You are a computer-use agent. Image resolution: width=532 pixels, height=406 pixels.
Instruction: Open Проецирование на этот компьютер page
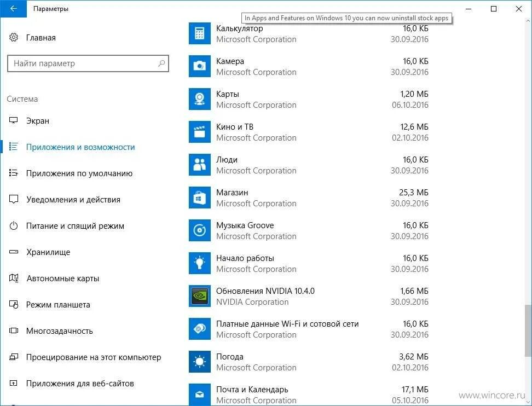click(94, 357)
